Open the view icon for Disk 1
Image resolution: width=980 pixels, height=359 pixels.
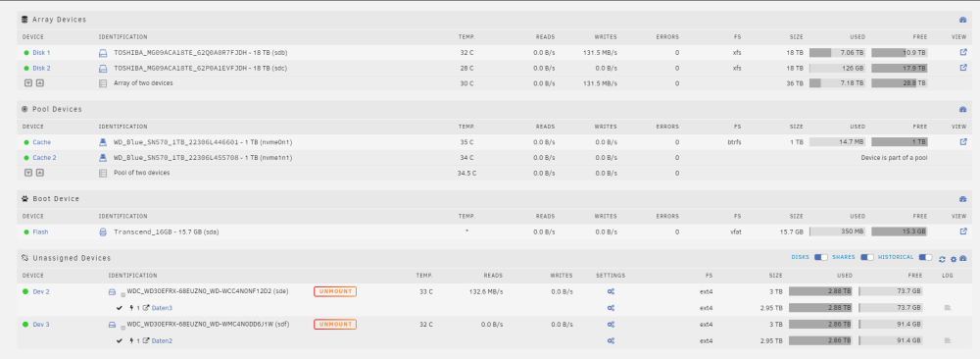coord(963,53)
